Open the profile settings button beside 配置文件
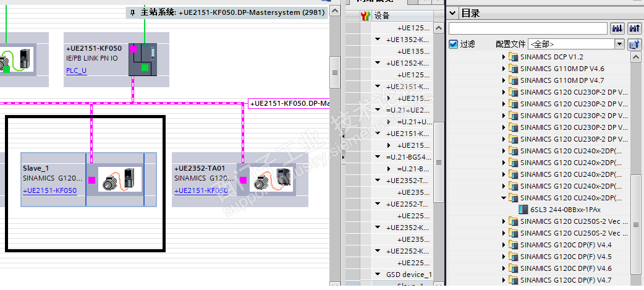Image resolution: width=644 pixels, height=290 pixels. [635, 44]
